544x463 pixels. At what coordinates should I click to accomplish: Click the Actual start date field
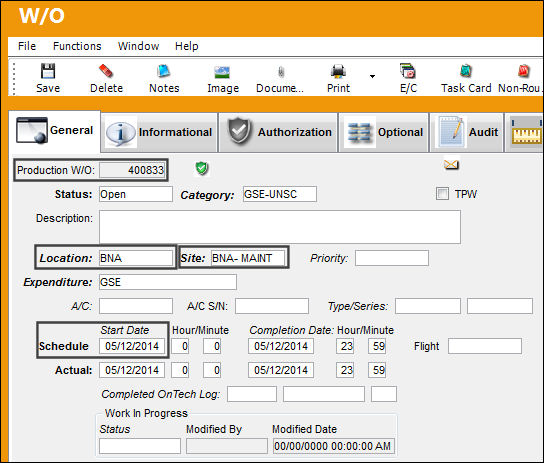coord(132,370)
